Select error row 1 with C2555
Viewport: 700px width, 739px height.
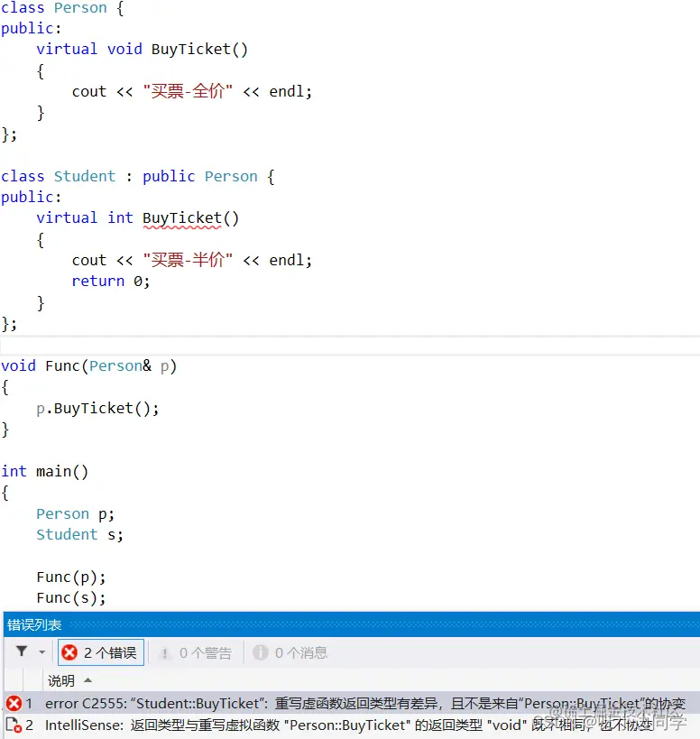(352, 704)
